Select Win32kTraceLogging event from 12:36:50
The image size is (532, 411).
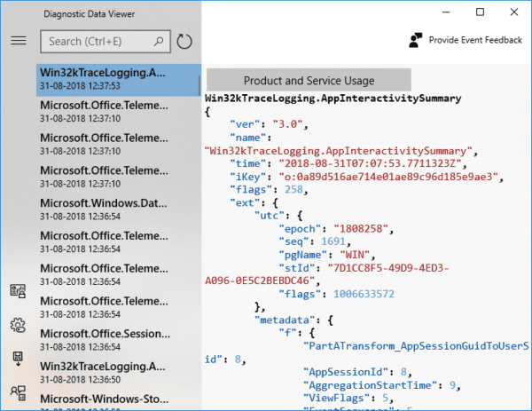(x=118, y=372)
